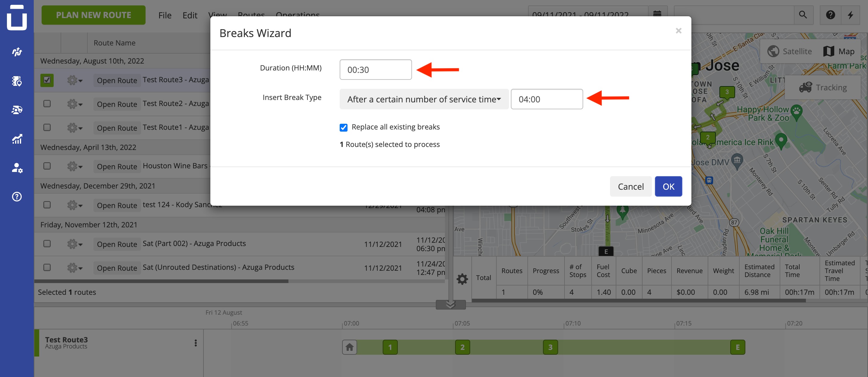The height and width of the screenshot is (377, 868).
Task: Open the File menu
Action: point(165,15)
